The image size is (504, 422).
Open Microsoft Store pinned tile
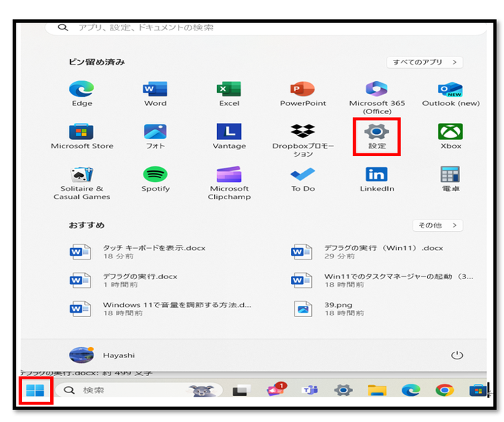[82, 136]
